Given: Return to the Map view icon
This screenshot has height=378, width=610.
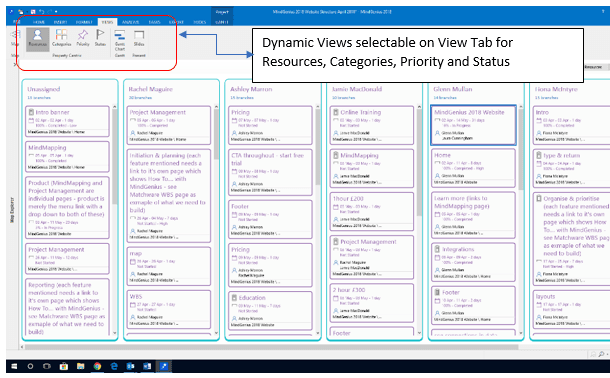Looking at the screenshot, I should point(15,38).
